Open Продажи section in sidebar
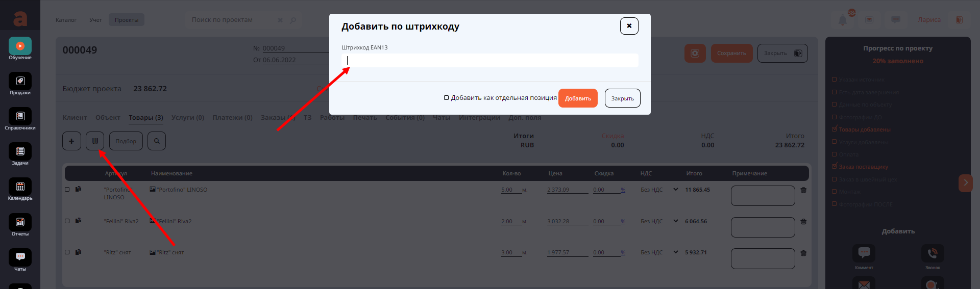The image size is (980, 289). point(20,82)
